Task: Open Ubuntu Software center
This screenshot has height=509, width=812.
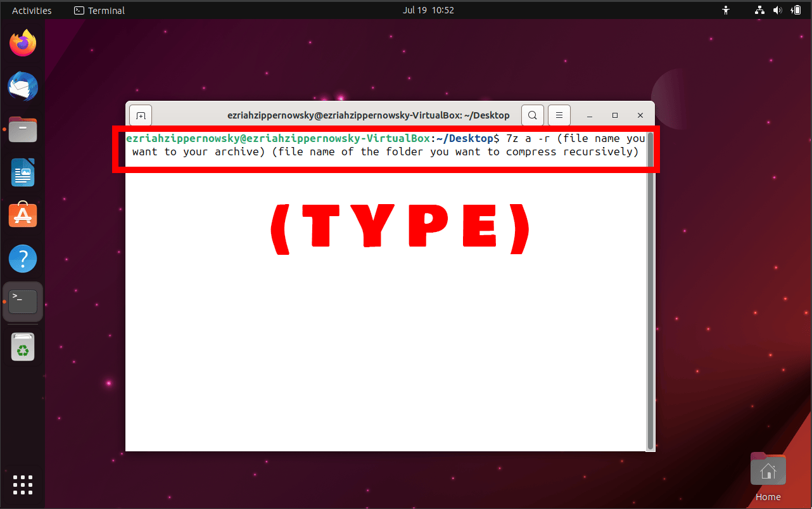Action: click(23, 215)
